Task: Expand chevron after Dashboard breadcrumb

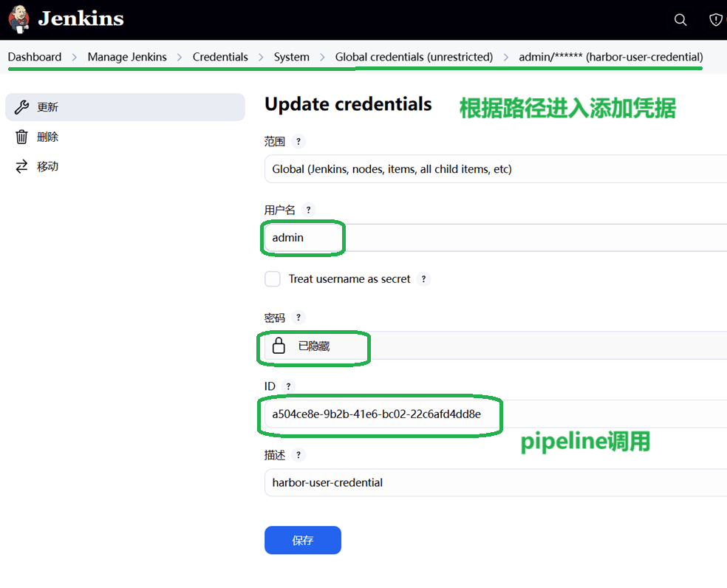Action: [x=74, y=57]
